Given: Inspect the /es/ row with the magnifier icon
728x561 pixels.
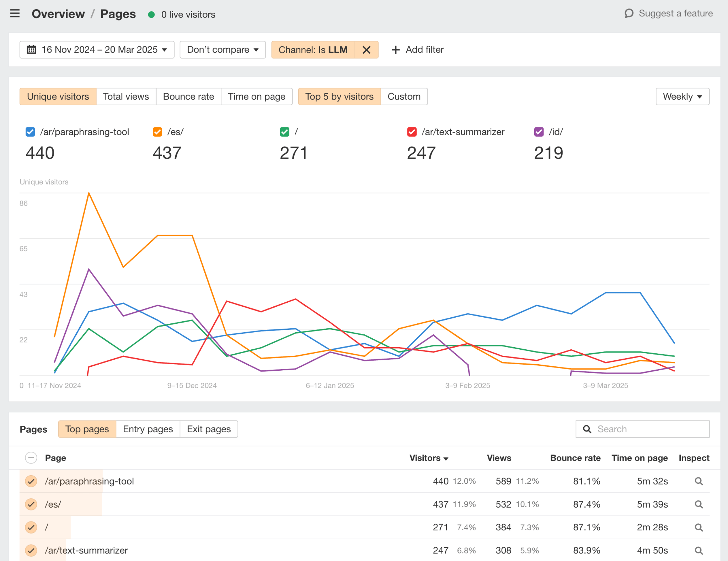Looking at the screenshot, I should tap(699, 504).
